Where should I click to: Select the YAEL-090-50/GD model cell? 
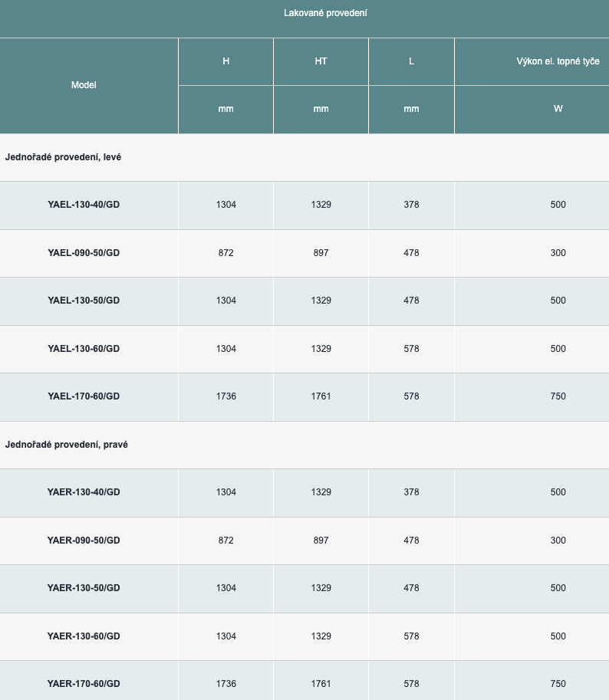(84, 253)
